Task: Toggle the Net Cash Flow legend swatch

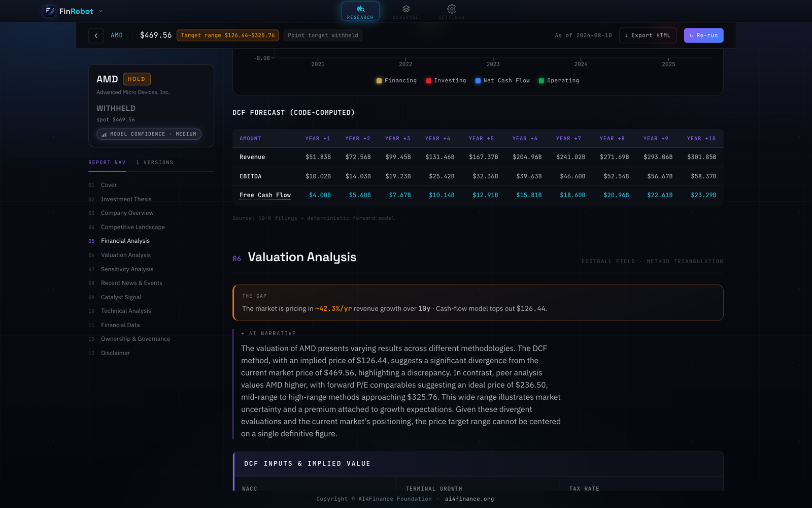Action: pyautogui.click(x=478, y=81)
